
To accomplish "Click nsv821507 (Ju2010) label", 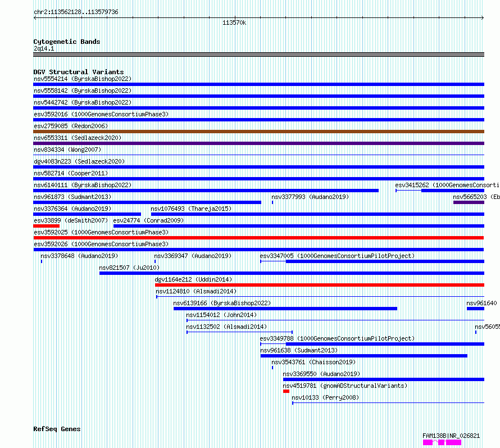I will click(x=129, y=268).
